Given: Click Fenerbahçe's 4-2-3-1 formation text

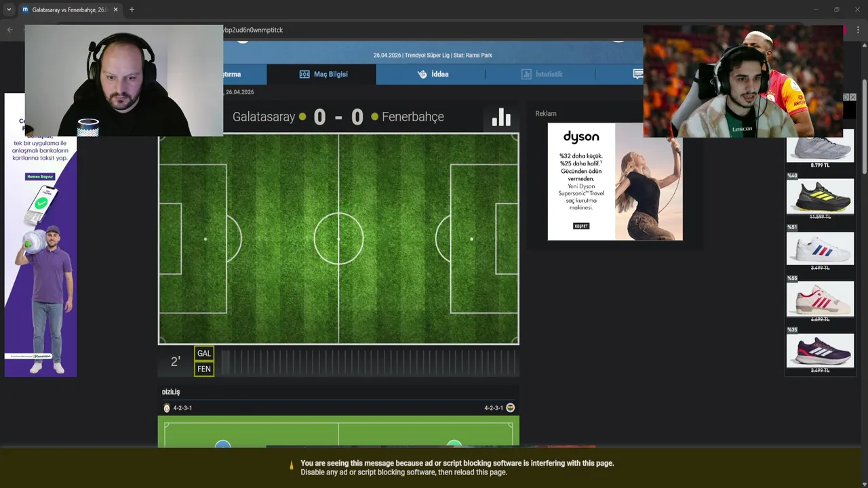Looking at the screenshot, I should 494,408.
